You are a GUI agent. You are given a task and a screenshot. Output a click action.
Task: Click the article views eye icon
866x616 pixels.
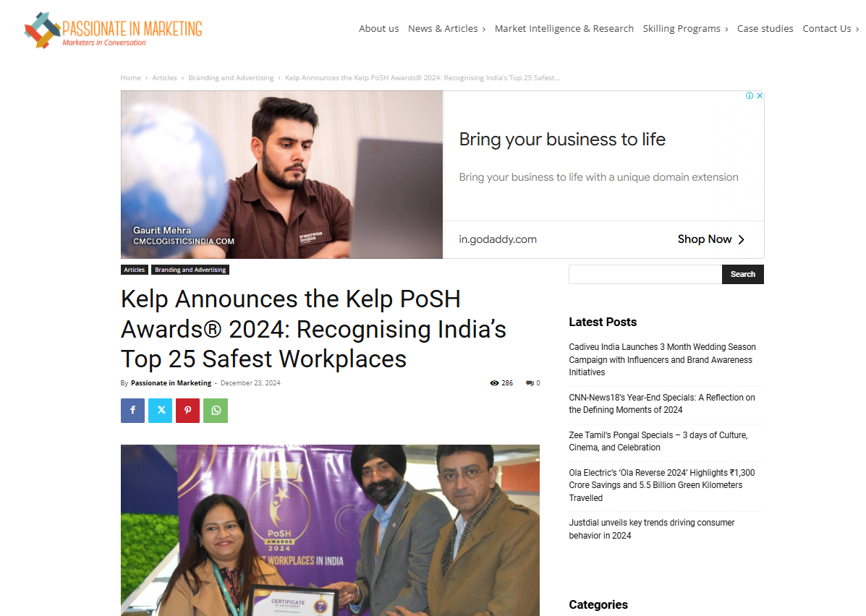[x=494, y=383]
